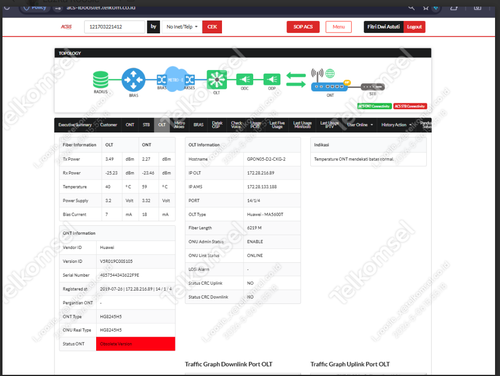Click the green bidirectional arrows icon

click(x=296, y=80)
